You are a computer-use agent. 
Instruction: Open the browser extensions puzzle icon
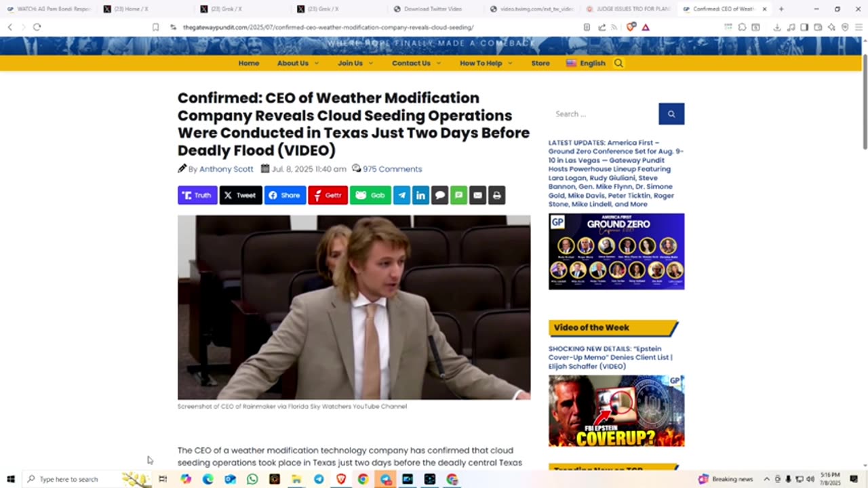tap(742, 27)
